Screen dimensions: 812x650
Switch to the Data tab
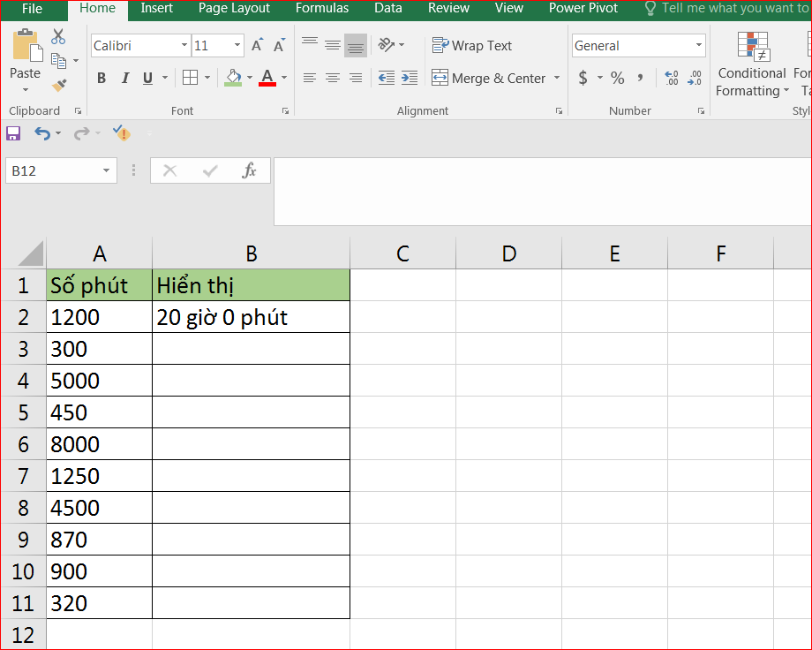[x=387, y=8]
